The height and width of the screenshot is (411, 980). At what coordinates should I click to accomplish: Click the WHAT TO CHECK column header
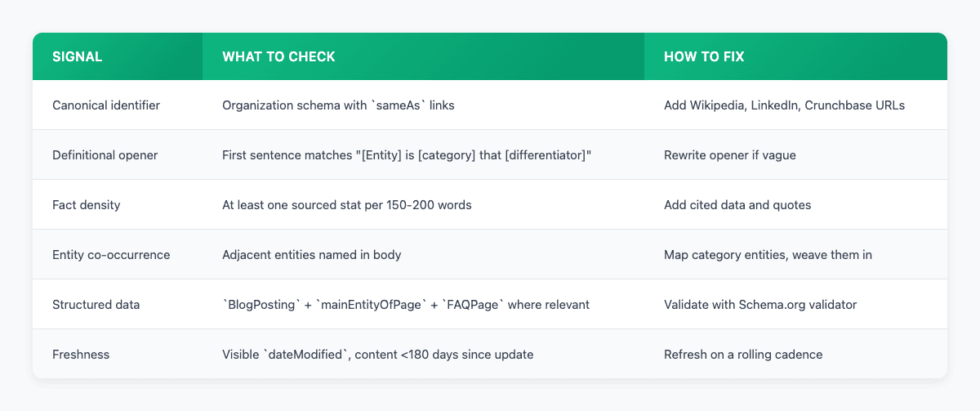pos(423,56)
